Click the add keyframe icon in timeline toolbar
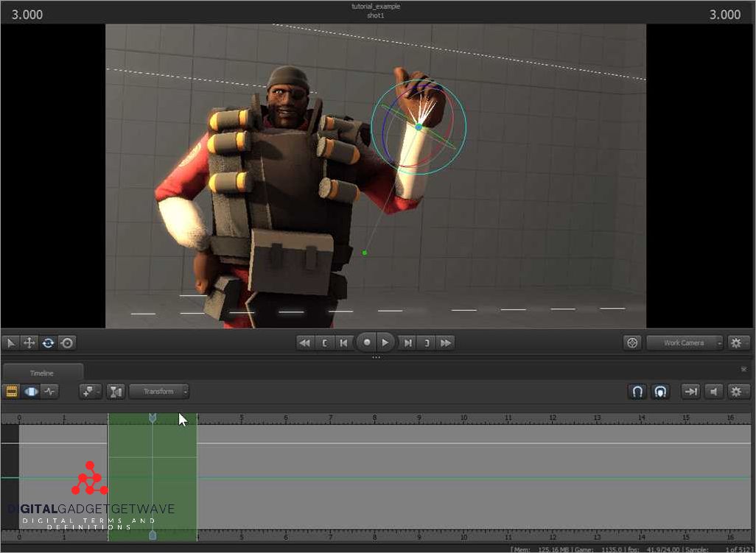Screen dimensions: 756x553 89,392
